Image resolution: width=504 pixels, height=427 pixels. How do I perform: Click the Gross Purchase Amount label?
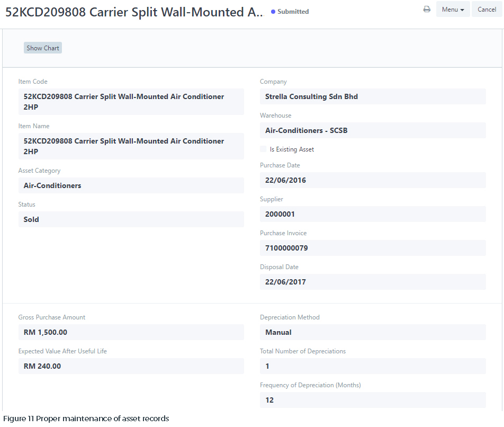click(52, 317)
